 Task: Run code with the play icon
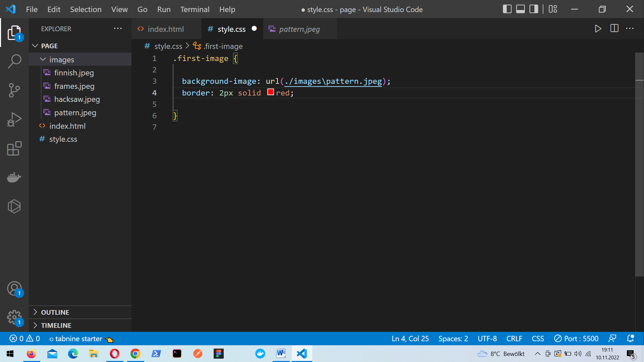[x=598, y=28]
